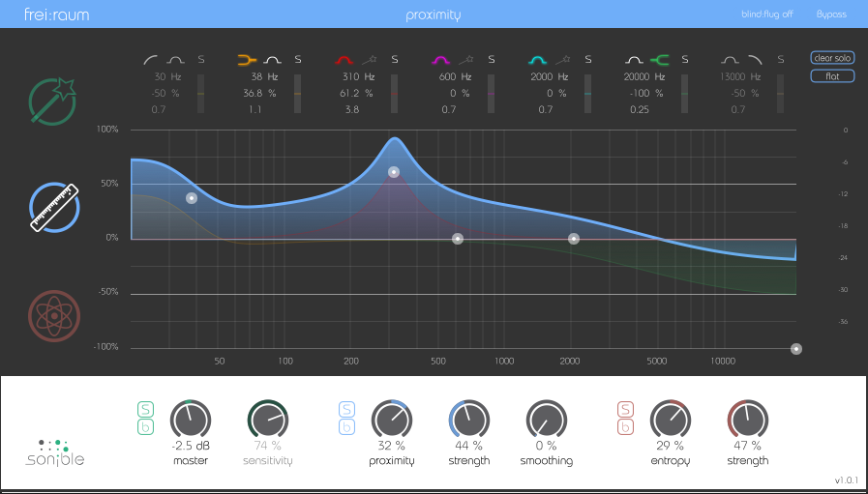Image resolution: width=868 pixels, height=494 pixels.
Task: Toggle blue S button beside proximity knob
Action: [346, 409]
